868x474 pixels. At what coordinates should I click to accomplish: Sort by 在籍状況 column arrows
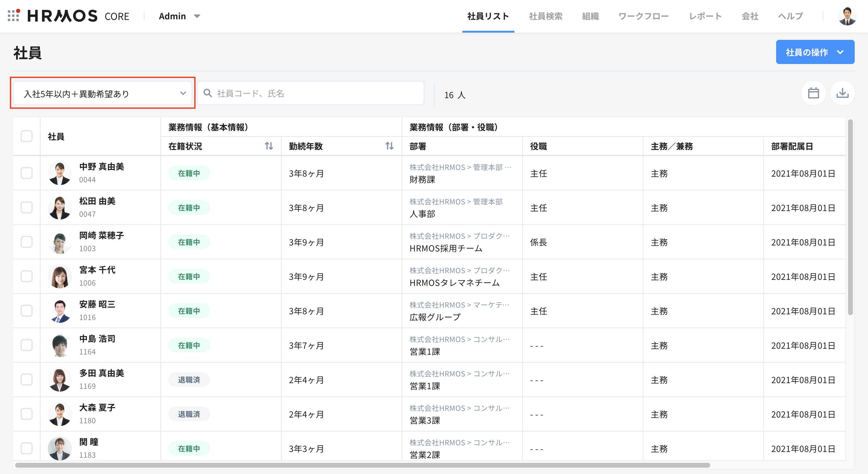coord(269,146)
